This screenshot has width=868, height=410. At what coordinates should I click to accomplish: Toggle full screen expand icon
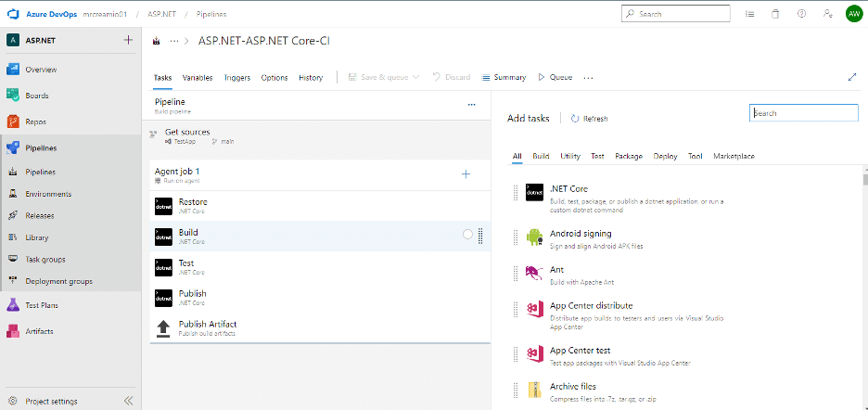coord(852,78)
